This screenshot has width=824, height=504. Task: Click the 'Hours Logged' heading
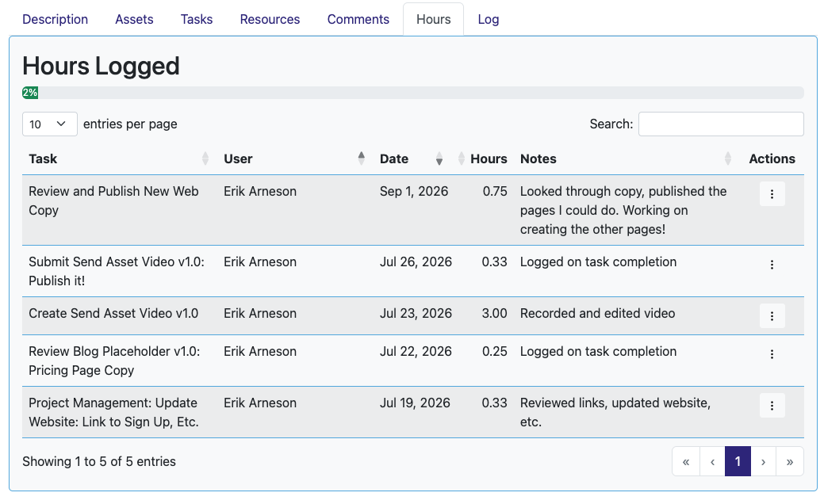101,66
